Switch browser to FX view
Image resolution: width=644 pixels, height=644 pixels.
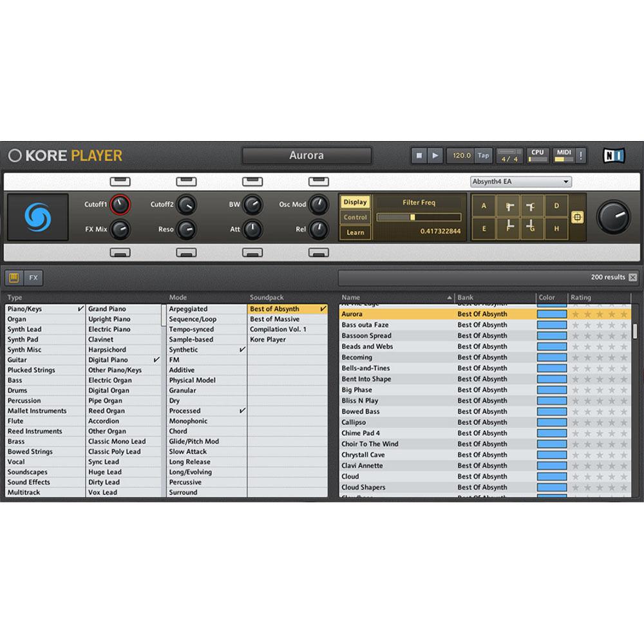33,278
